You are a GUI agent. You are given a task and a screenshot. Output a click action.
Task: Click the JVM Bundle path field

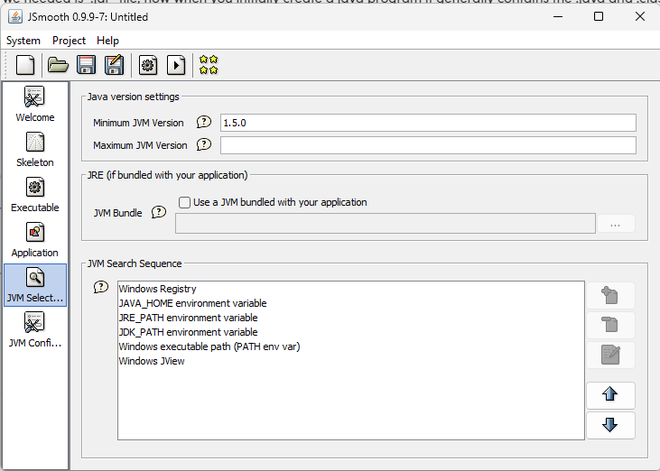click(x=385, y=224)
